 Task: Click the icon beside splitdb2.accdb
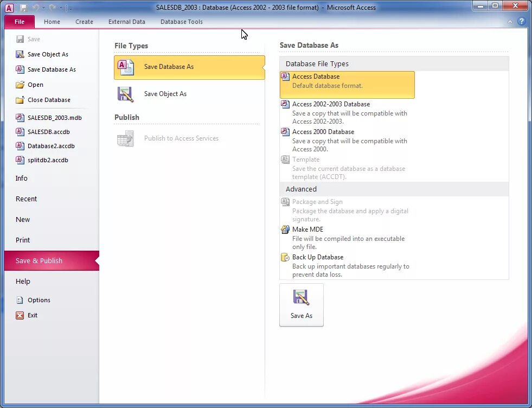pyautogui.click(x=20, y=160)
